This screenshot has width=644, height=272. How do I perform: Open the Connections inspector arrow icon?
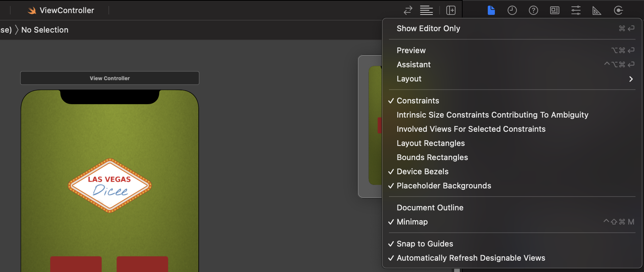618,10
